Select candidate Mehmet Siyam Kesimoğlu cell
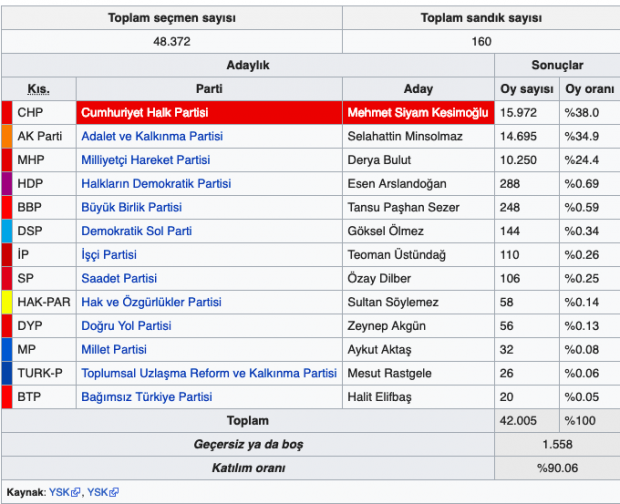Viewport: 620px width, 504px height. coord(418,113)
